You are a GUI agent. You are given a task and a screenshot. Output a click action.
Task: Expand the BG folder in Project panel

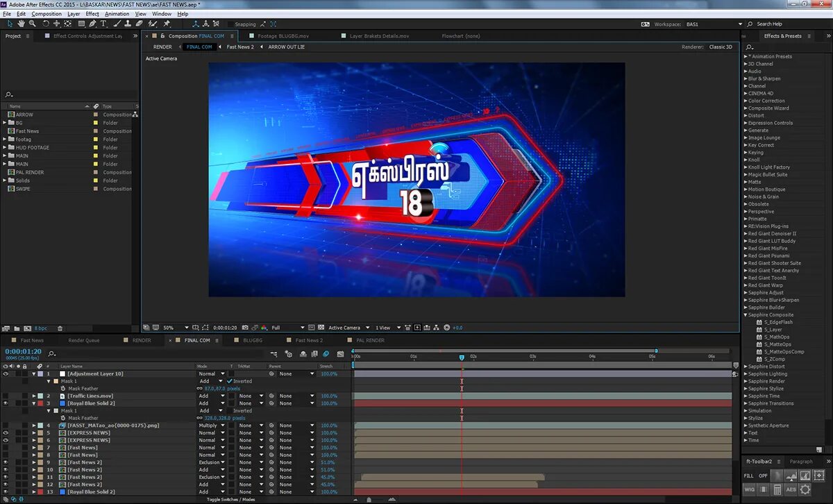click(x=5, y=123)
